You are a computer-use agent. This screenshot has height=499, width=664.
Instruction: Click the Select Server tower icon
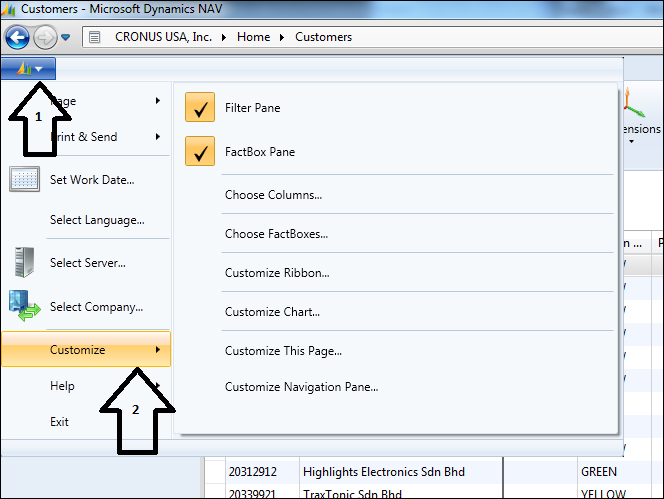point(24,262)
